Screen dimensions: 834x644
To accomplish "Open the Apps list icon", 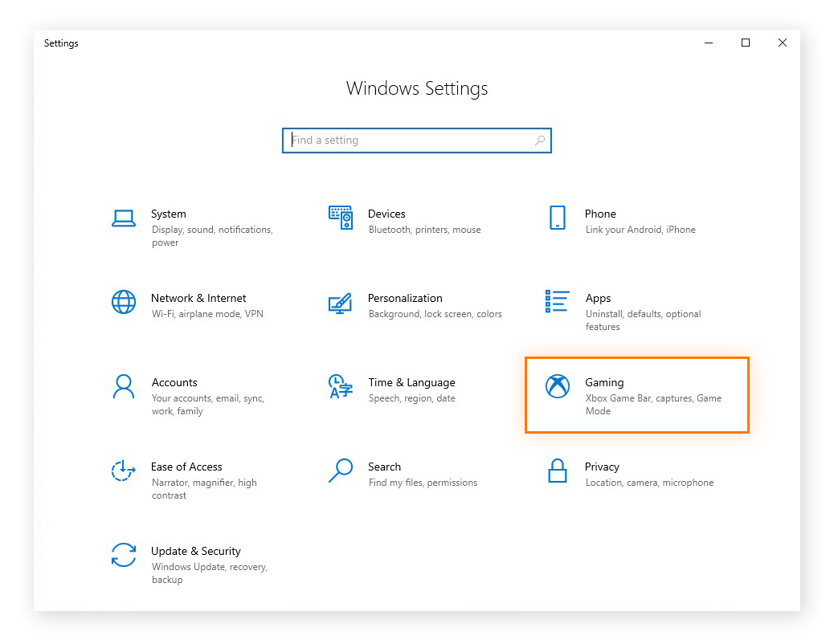I will (x=558, y=302).
